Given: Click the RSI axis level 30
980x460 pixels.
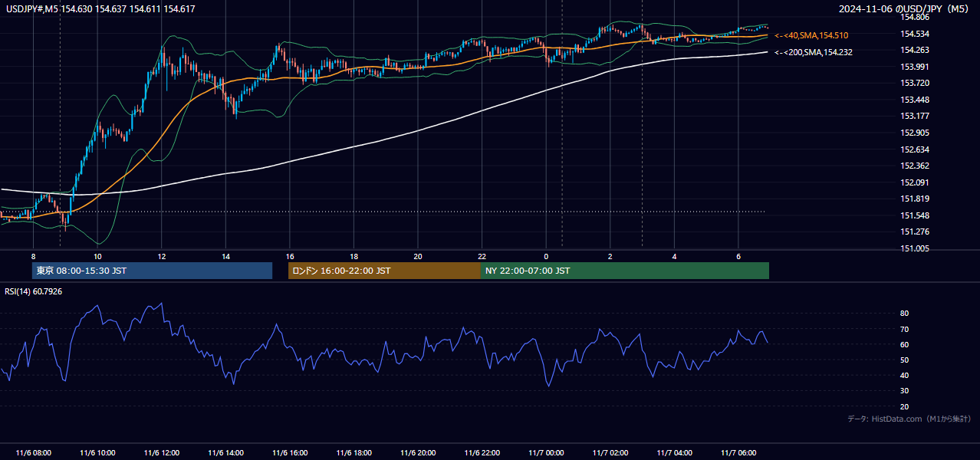Looking at the screenshot, I should [905, 391].
